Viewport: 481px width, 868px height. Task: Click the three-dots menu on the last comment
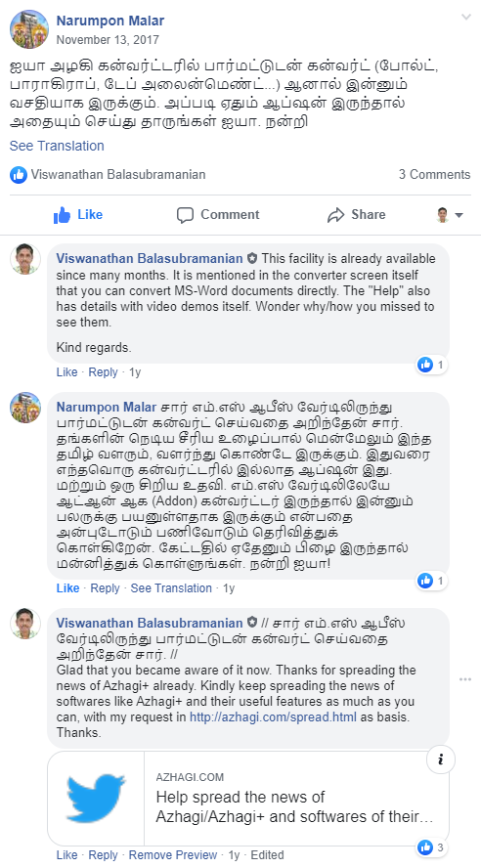[465, 679]
